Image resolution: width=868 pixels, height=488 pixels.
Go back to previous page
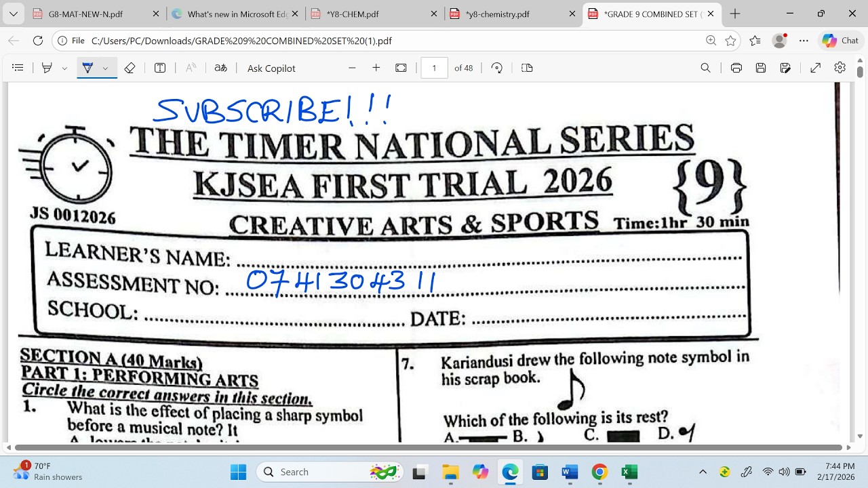(14, 41)
